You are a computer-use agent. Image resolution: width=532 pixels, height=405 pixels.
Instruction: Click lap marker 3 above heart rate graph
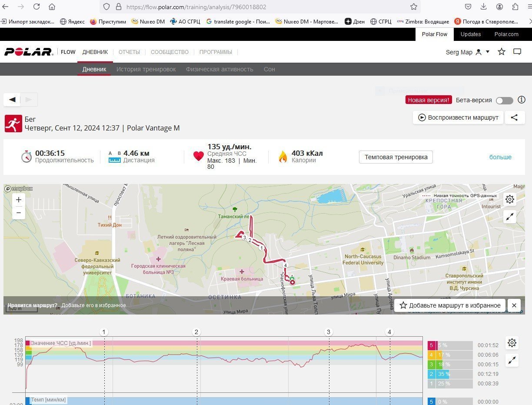[328, 332]
